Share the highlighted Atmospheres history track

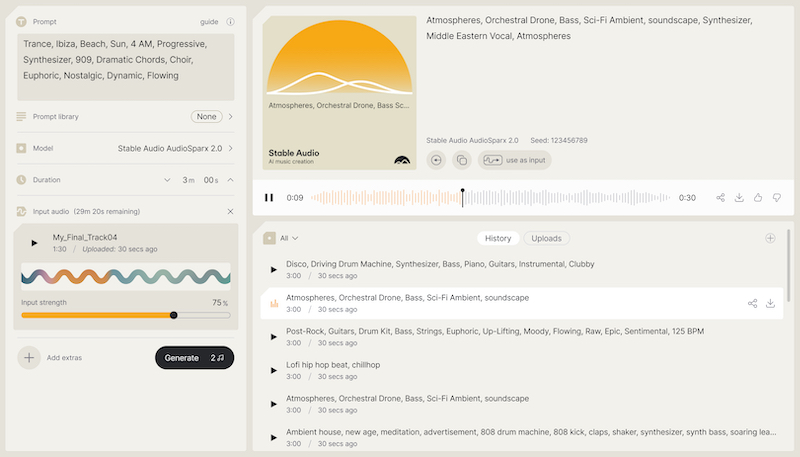point(753,303)
